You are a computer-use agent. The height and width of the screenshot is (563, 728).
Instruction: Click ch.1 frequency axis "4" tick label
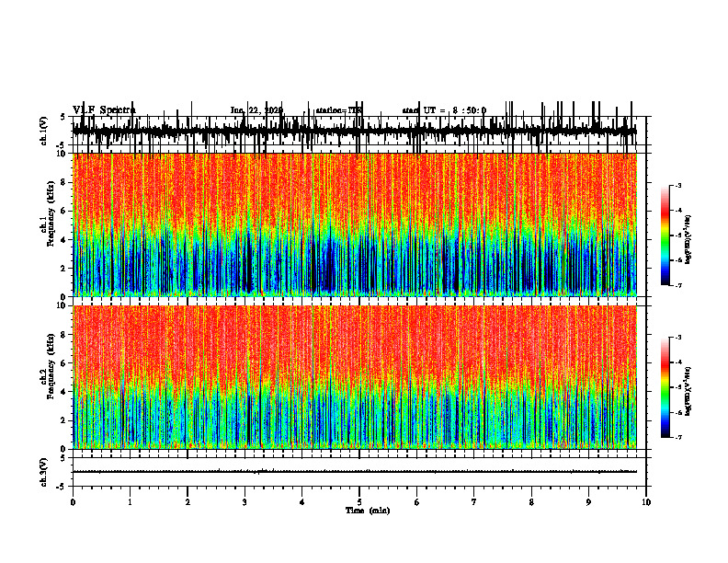[64, 240]
